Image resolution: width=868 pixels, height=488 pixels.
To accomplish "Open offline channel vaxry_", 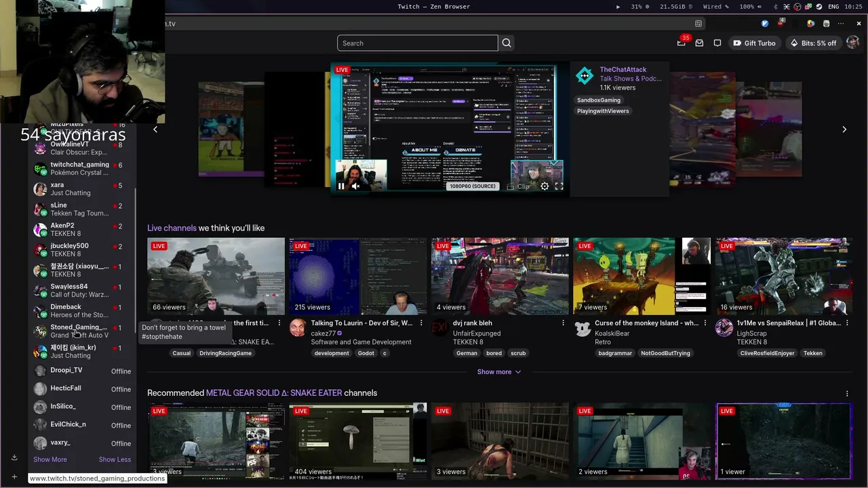I will point(82,443).
